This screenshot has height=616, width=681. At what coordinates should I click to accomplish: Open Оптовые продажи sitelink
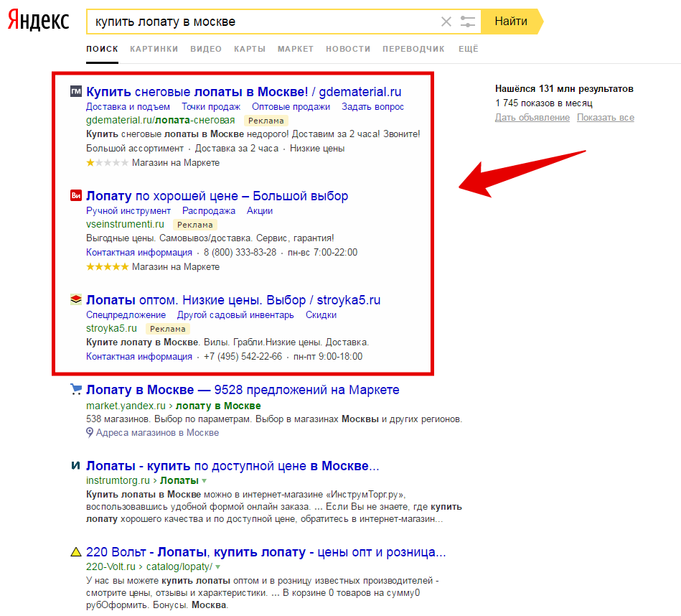pos(291,106)
